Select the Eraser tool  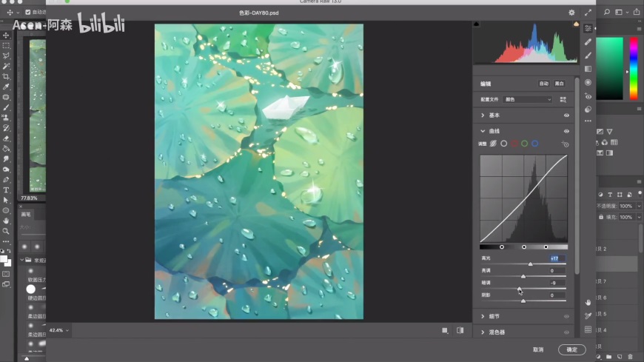6,138
